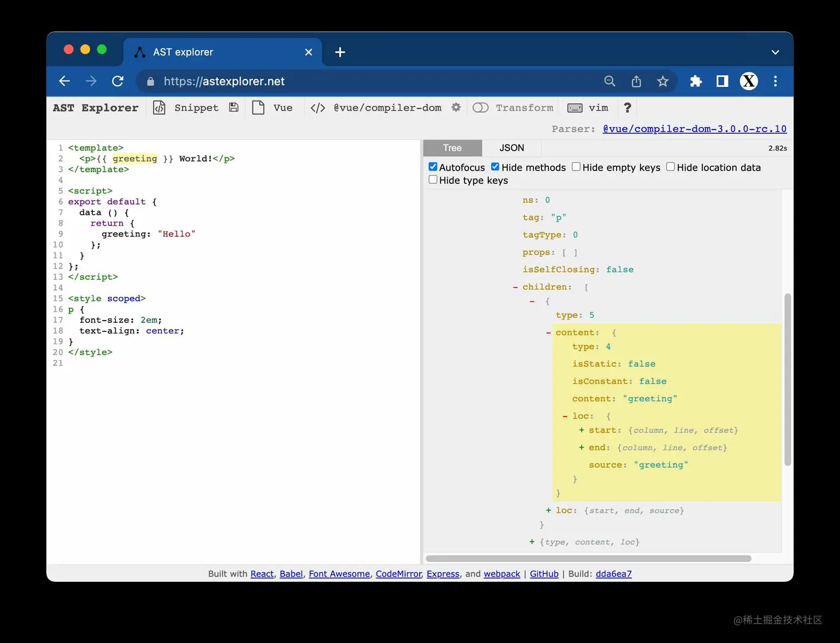Open the Font Awesome footer link
The height and width of the screenshot is (643, 840).
(339, 574)
